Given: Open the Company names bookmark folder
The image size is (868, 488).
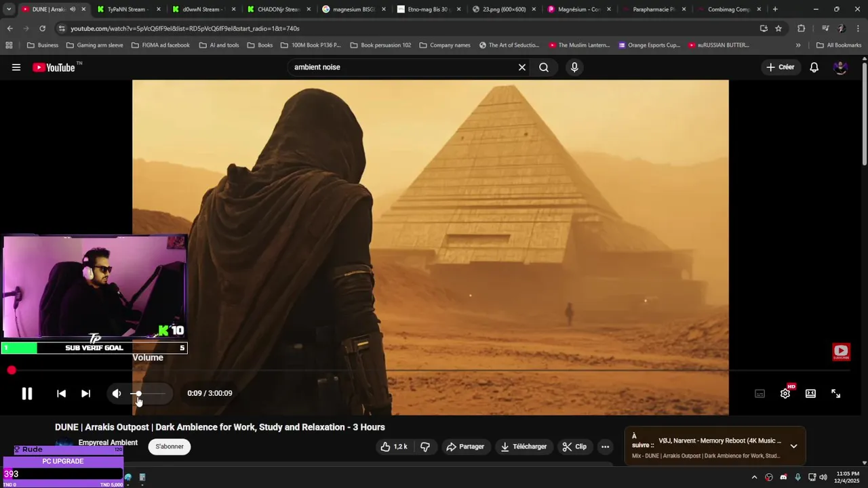Looking at the screenshot, I should click(x=444, y=45).
